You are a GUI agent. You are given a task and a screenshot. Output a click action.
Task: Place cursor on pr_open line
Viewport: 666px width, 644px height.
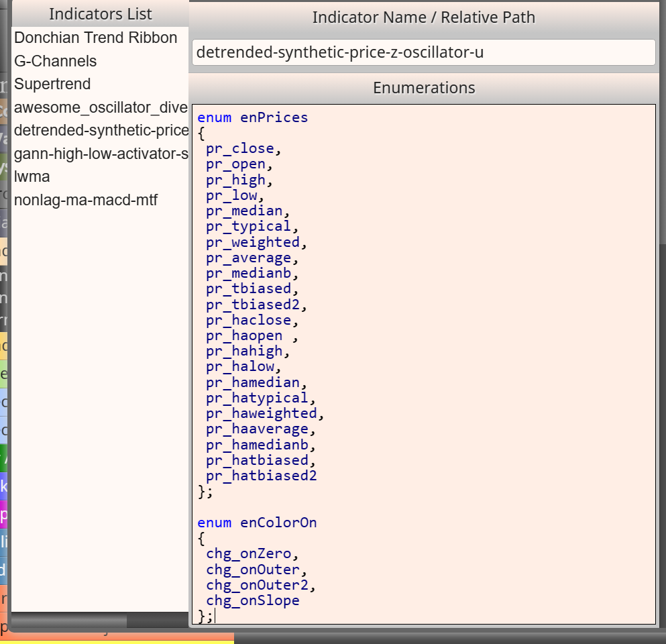point(239,164)
